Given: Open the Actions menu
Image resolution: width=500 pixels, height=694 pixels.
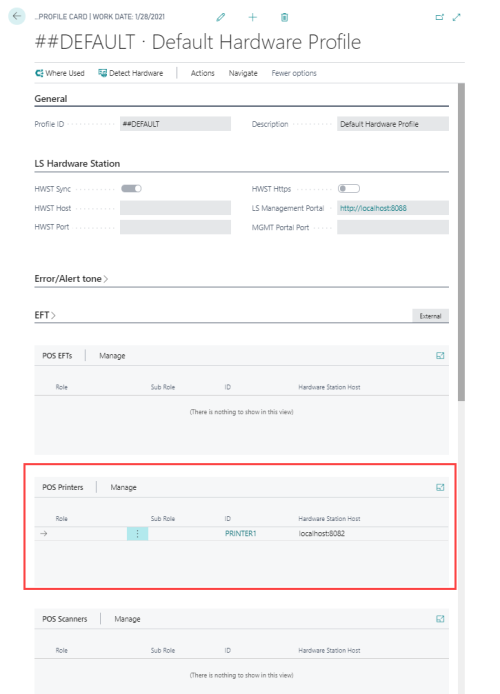Looking at the screenshot, I should click(203, 73).
